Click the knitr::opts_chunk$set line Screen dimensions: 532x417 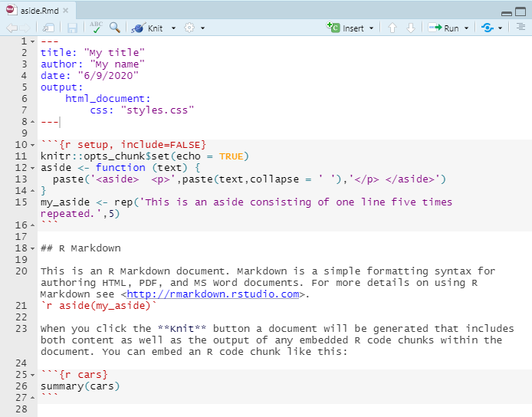point(145,156)
